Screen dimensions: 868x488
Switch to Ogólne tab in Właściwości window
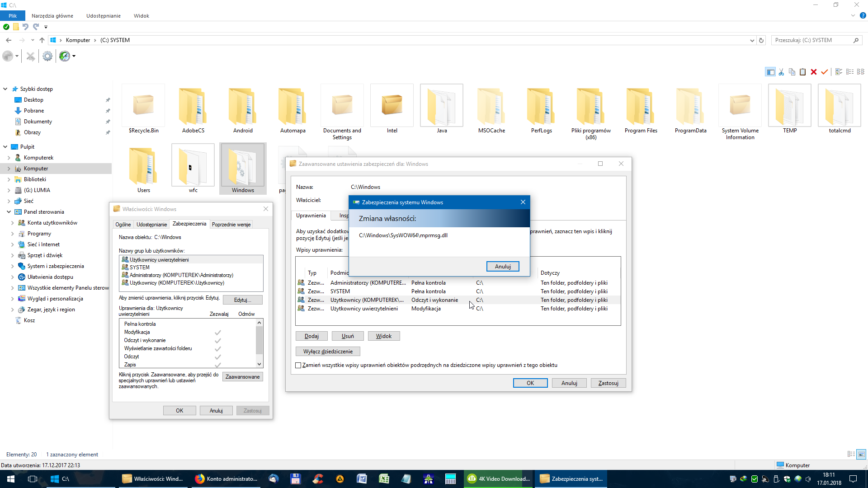tap(123, 225)
